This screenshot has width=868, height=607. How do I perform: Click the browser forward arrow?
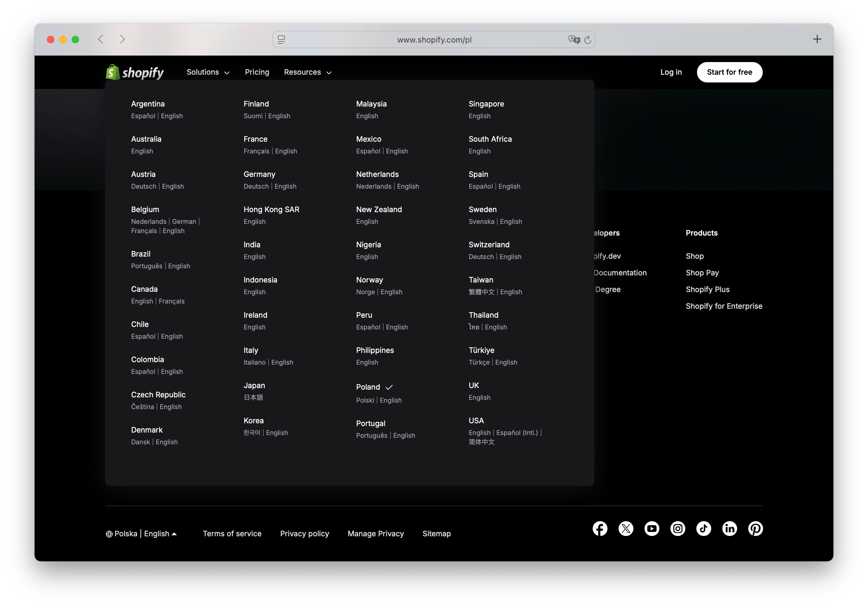tap(122, 39)
